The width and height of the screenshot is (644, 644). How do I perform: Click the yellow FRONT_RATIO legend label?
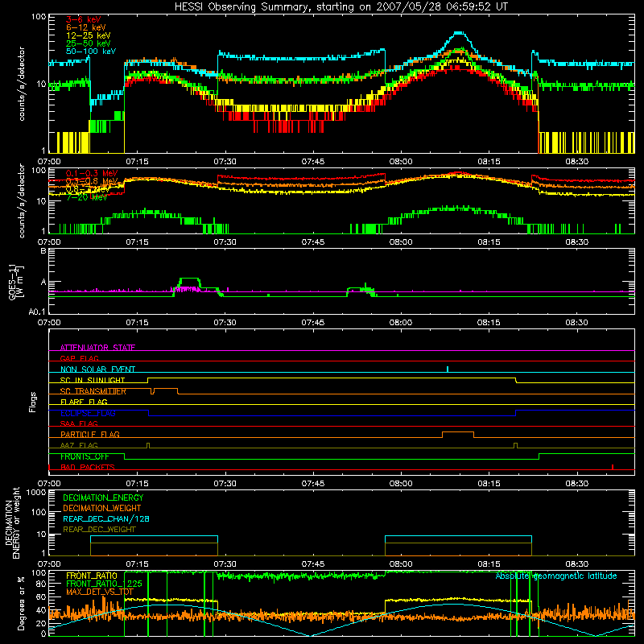(92, 576)
